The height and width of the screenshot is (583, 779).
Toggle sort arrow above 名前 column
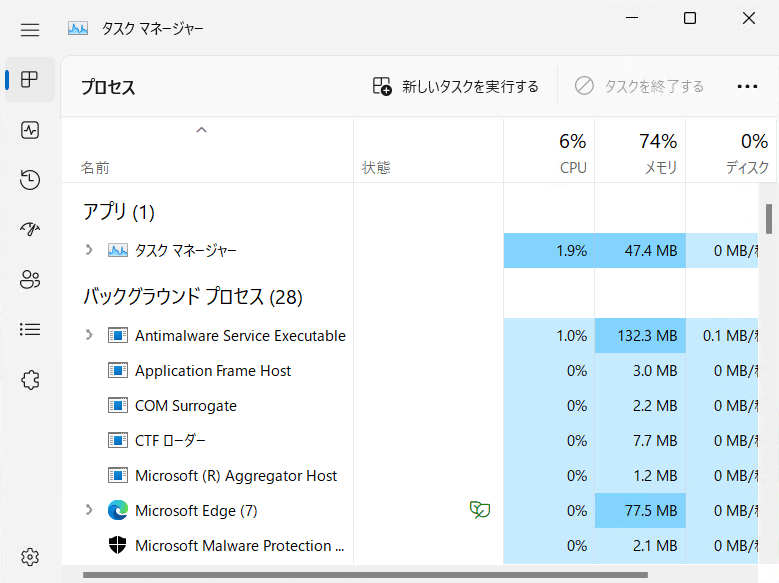pos(201,130)
